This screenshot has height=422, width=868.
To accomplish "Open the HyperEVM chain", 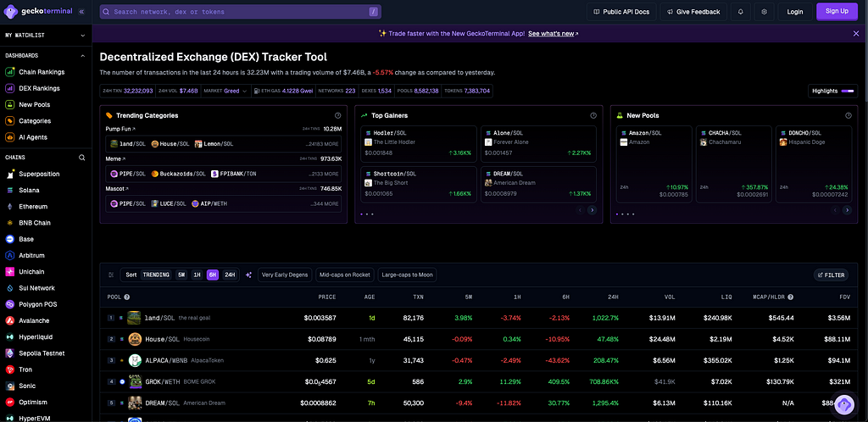I will pyautogui.click(x=34, y=419).
